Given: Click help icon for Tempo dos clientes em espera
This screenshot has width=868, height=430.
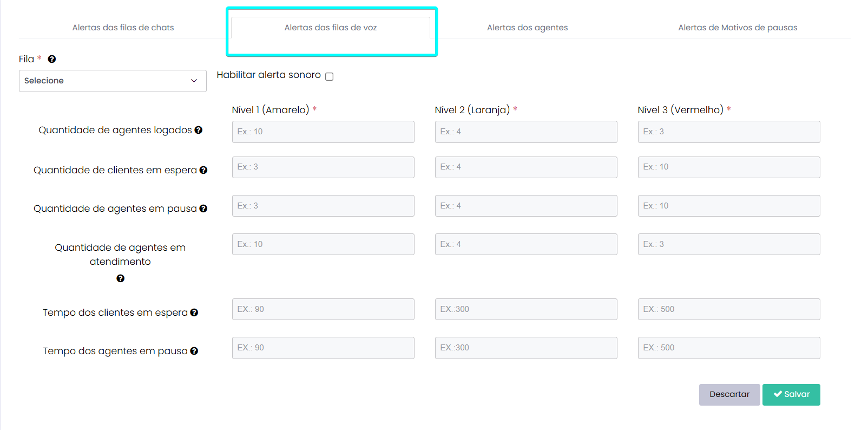Looking at the screenshot, I should 194,312.
